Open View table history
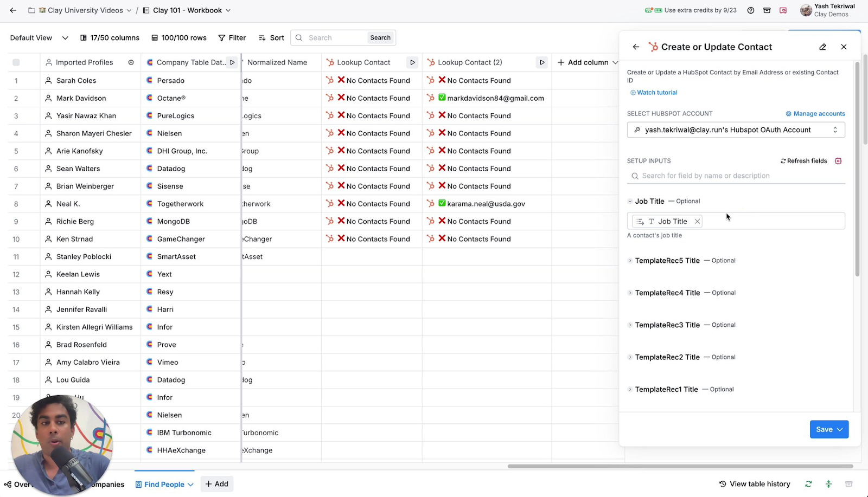868x497 pixels. (x=755, y=484)
